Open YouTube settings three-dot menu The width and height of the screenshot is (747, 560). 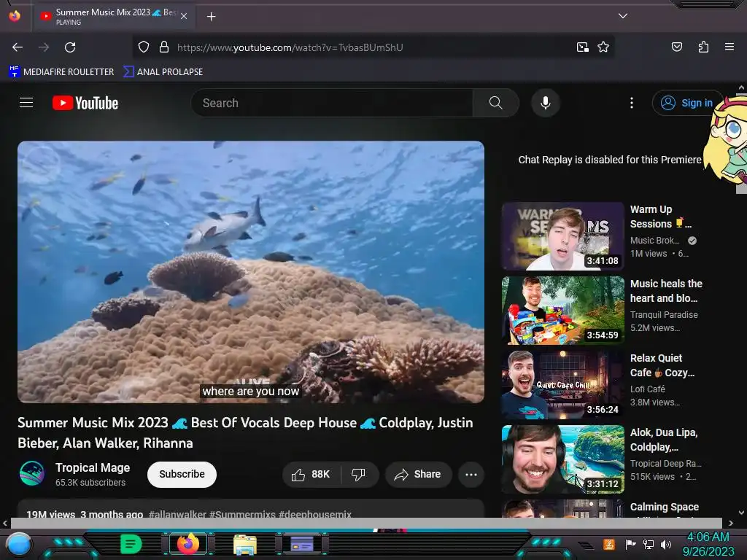click(632, 103)
